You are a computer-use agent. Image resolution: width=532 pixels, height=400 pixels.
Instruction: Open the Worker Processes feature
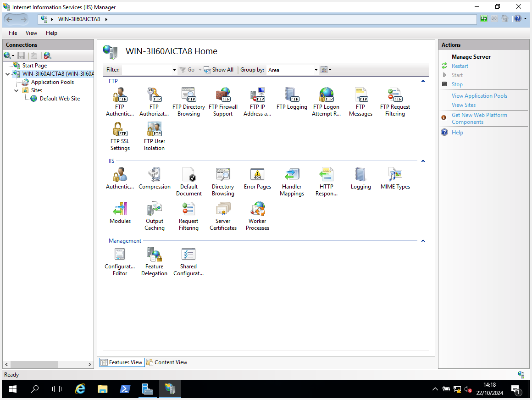[x=257, y=216]
